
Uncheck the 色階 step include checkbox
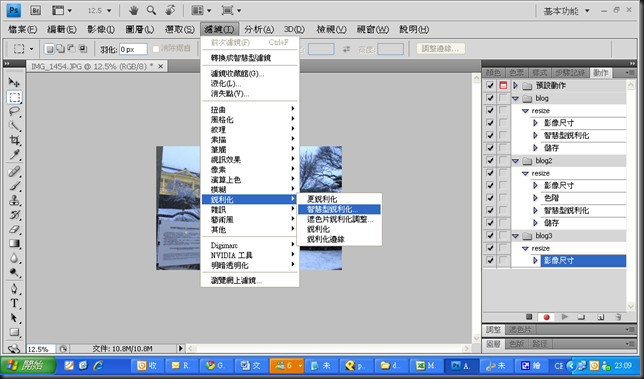pos(490,198)
